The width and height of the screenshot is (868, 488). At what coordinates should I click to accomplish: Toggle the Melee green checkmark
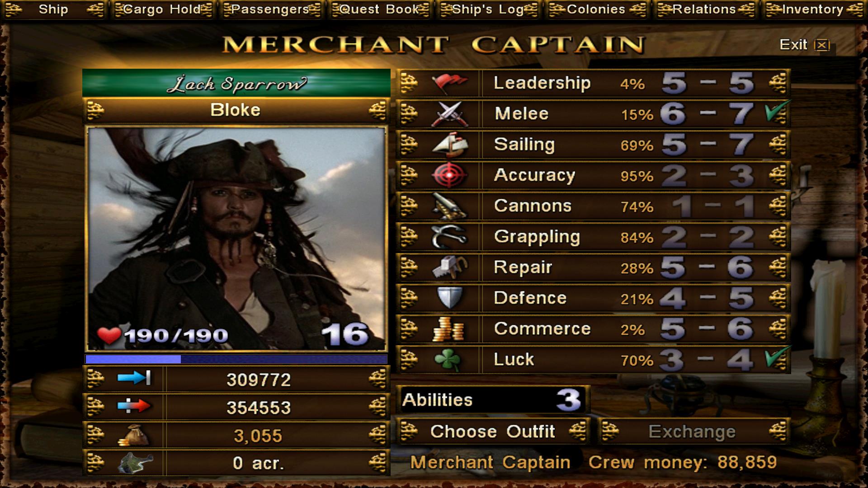(x=777, y=113)
